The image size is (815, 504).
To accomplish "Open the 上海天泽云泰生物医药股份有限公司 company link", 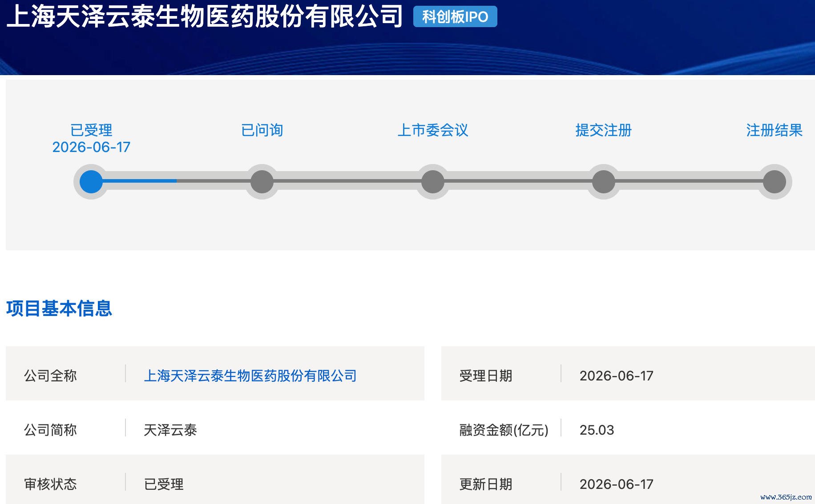I will [x=250, y=376].
